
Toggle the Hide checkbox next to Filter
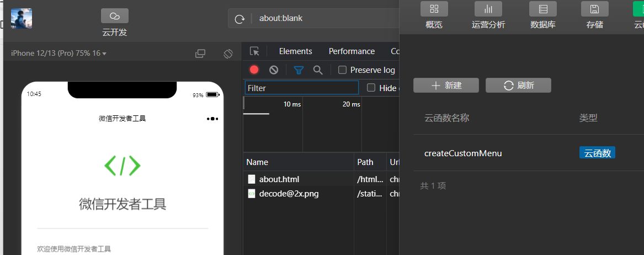371,87
